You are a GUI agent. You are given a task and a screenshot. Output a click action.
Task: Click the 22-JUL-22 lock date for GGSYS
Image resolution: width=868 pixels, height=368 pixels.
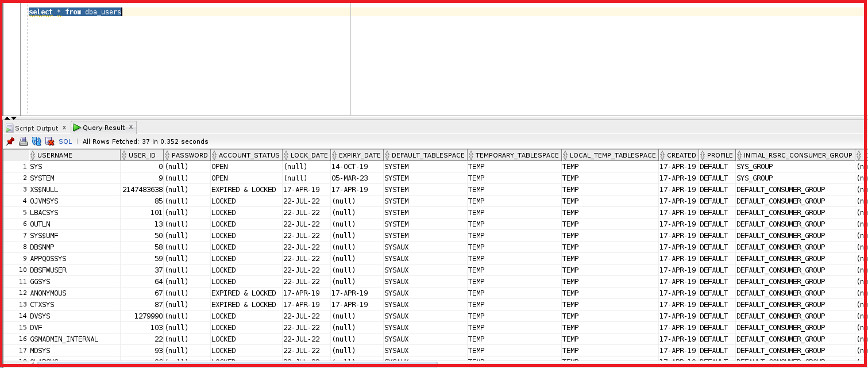click(x=306, y=282)
